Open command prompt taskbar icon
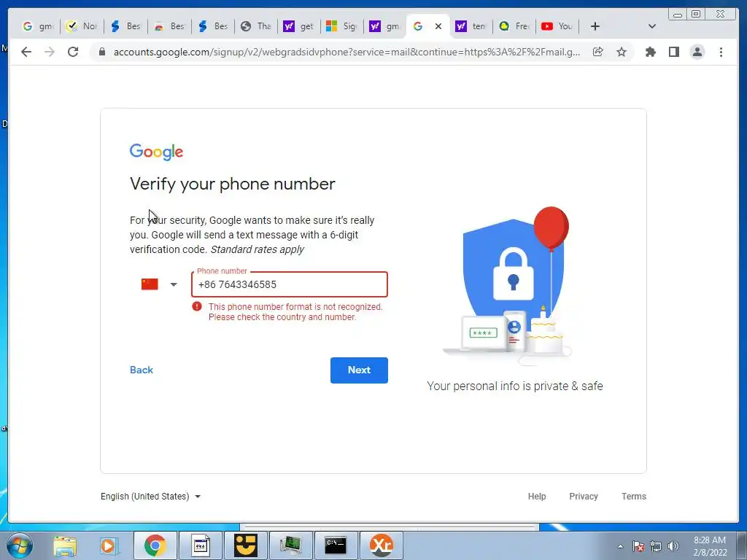This screenshot has width=747, height=560. (336, 545)
